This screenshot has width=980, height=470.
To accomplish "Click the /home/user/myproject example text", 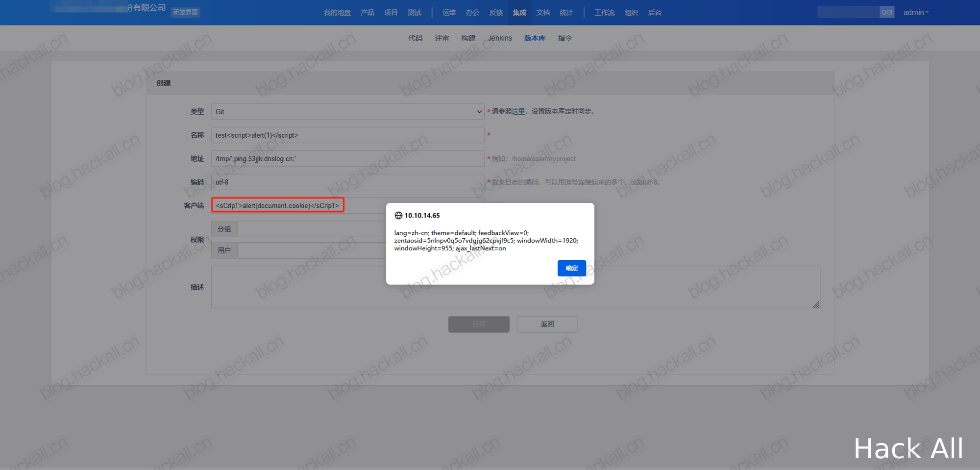I will pos(543,159).
